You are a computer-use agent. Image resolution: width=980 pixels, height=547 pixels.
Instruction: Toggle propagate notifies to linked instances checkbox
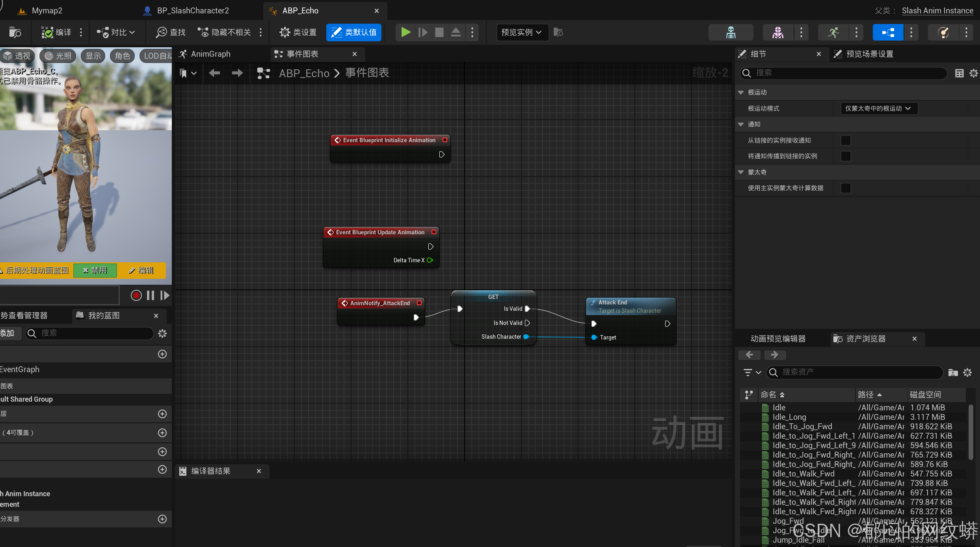pos(846,156)
